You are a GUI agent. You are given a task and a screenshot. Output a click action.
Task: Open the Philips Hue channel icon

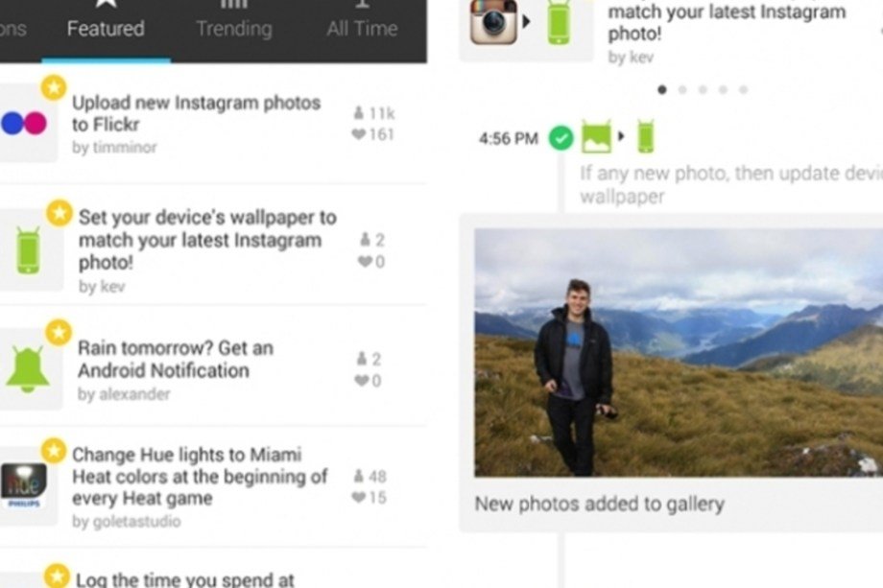tap(24, 485)
